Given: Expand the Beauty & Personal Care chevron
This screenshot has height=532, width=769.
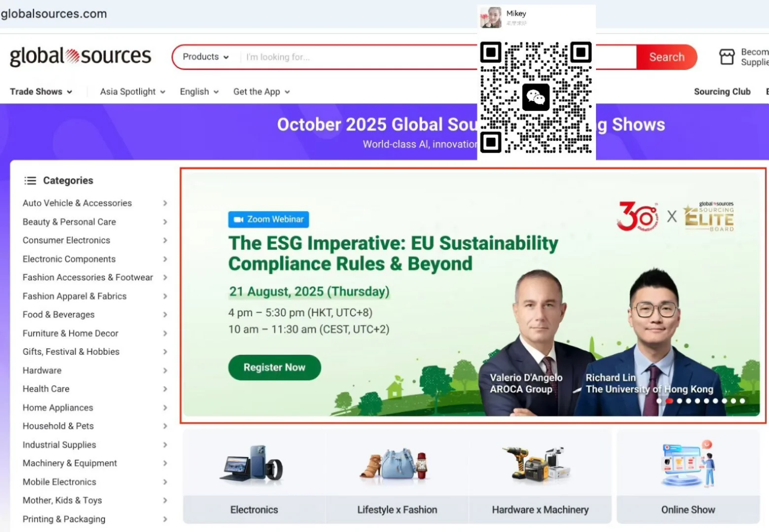Looking at the screenshot, I should point(165,222).
